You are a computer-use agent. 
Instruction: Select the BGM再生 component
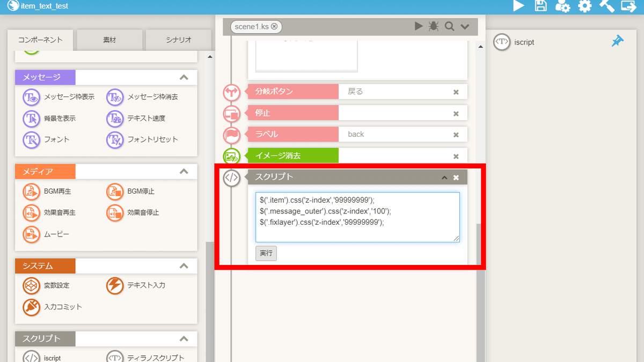[48, 191]
